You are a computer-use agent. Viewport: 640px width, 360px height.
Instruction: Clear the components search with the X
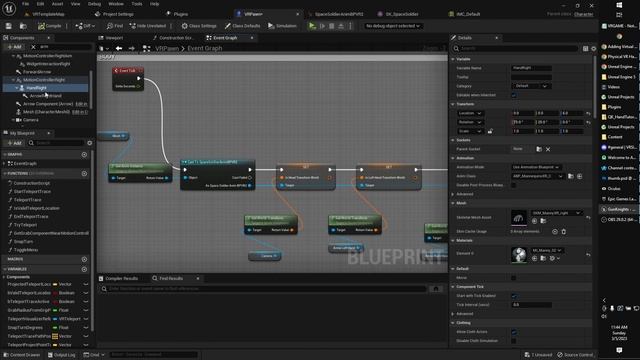pyautogui.click(x=33, y=47)
